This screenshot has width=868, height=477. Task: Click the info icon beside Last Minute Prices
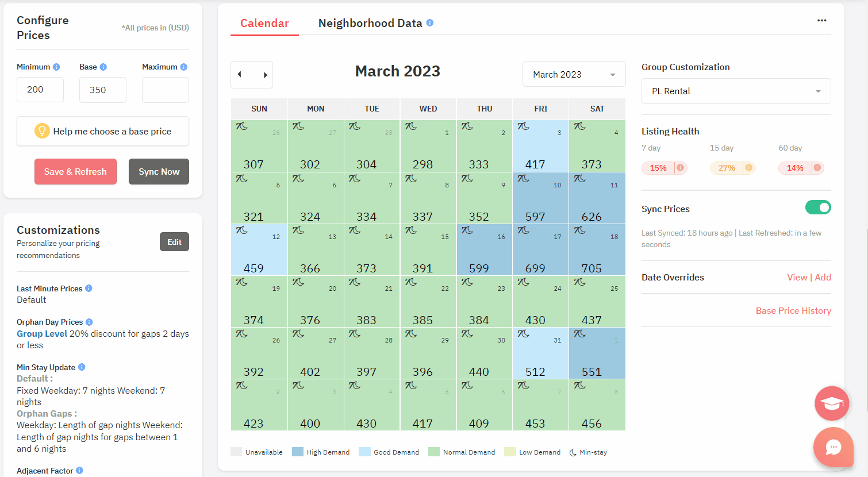pyautogui.click(x=89, y=288)
